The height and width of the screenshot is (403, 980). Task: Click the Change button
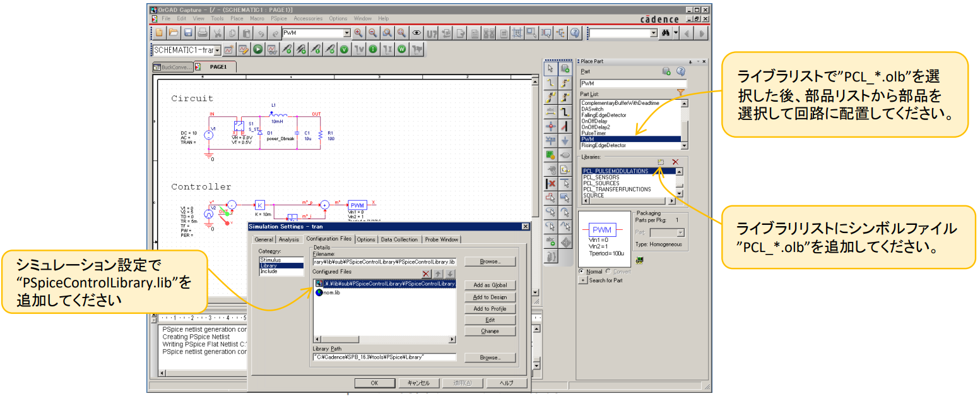(490, 331)
